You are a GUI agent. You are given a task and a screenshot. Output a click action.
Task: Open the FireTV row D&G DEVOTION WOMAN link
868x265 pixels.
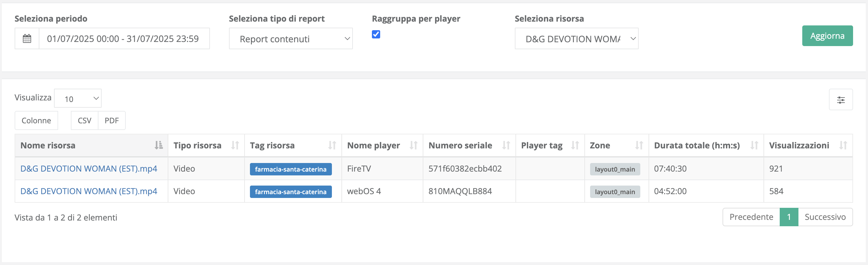(89, 169)
